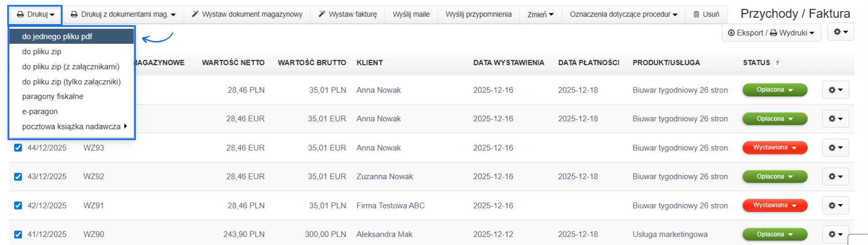Open the table settings gear below the title
Viewport: 868px width, 245px height.
(841, 32)
